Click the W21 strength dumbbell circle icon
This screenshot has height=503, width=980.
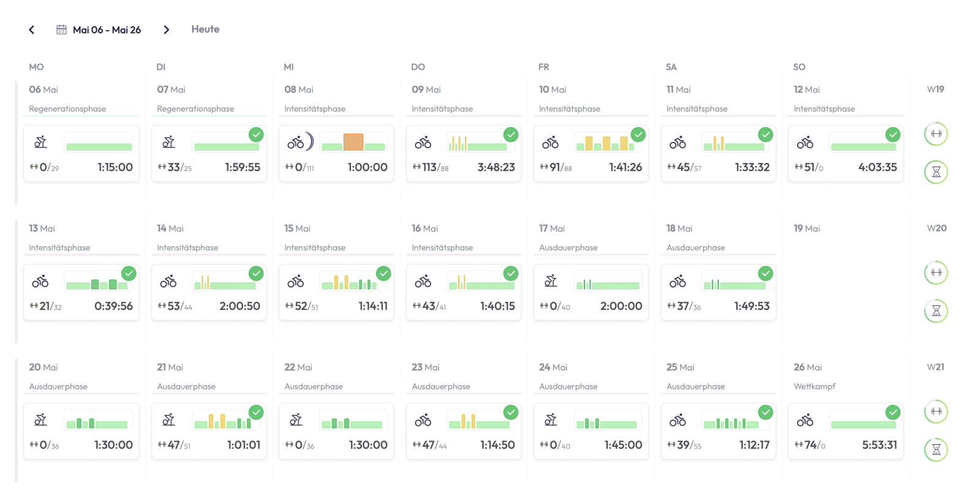click(936, 411)
